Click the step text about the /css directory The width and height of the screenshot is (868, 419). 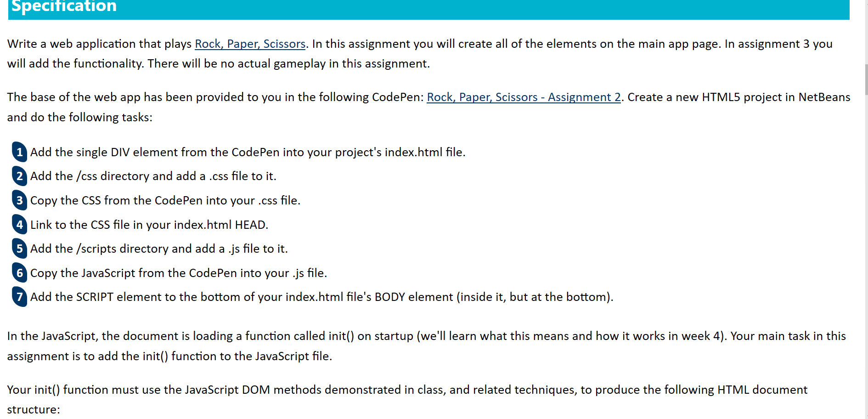click(x=153, y=176)
